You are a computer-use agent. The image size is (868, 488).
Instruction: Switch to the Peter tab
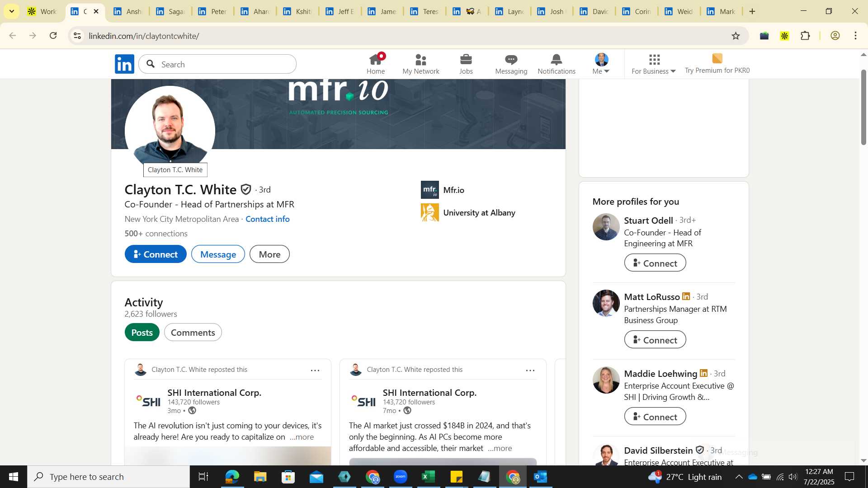click(212, 11)
